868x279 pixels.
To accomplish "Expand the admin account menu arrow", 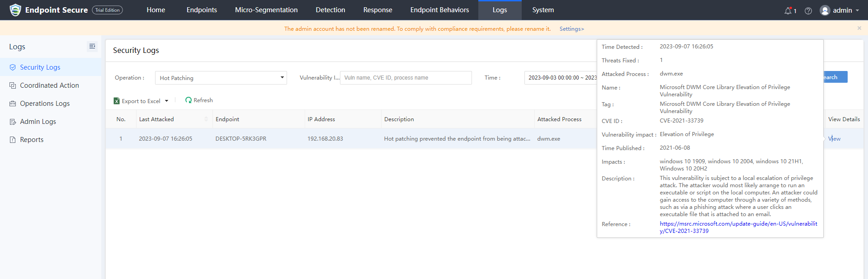I will (857, 10).
